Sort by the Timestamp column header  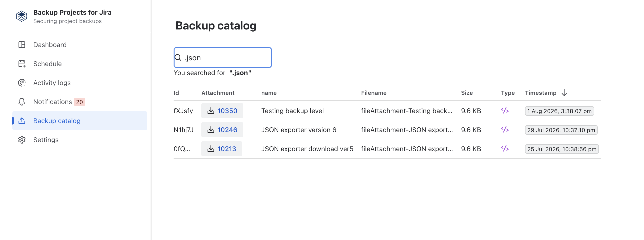pos(540,93)
